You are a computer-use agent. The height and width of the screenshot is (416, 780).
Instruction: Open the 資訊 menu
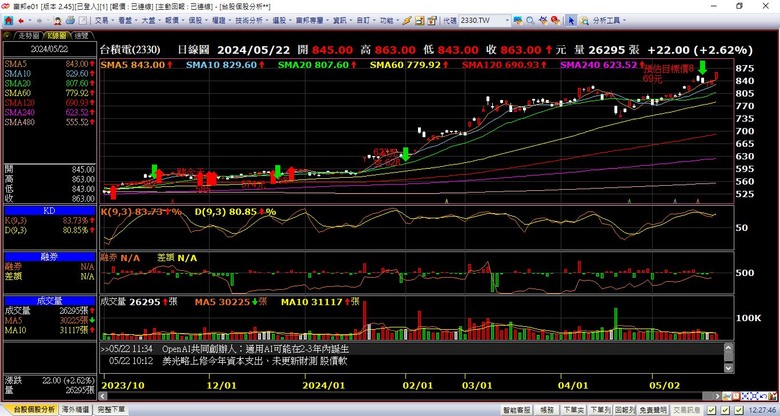coord(343,21)
